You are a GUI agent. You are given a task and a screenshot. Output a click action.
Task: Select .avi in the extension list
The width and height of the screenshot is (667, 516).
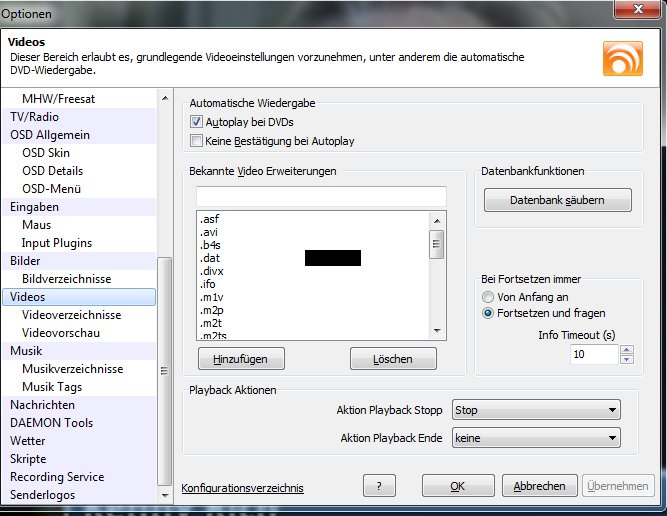tap(313, 232)
